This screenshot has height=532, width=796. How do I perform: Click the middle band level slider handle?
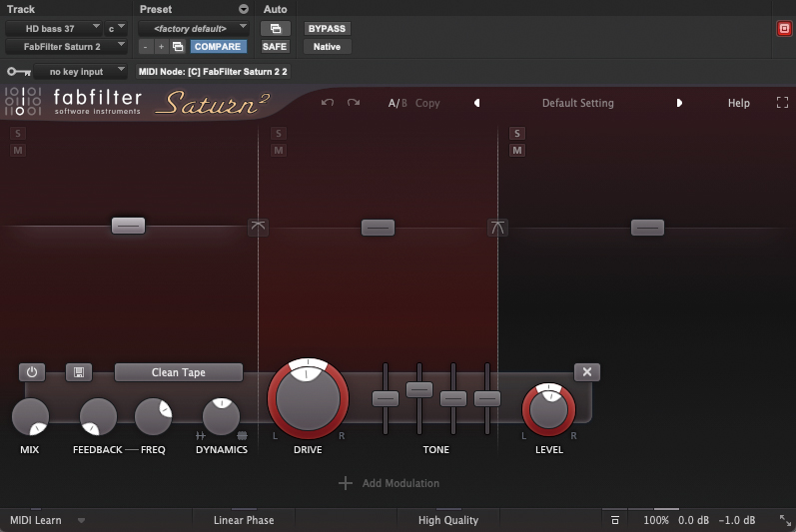pyautogui.click(x=378, y=228)
